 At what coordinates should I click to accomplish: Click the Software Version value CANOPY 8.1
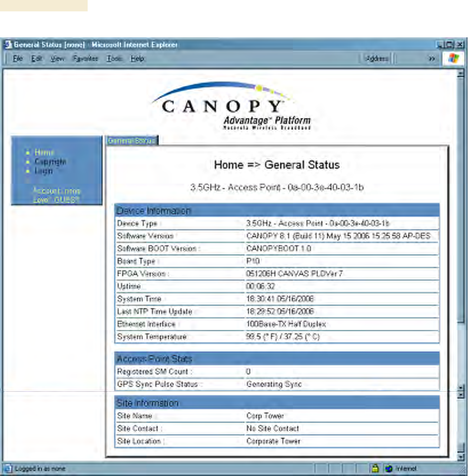338,236
